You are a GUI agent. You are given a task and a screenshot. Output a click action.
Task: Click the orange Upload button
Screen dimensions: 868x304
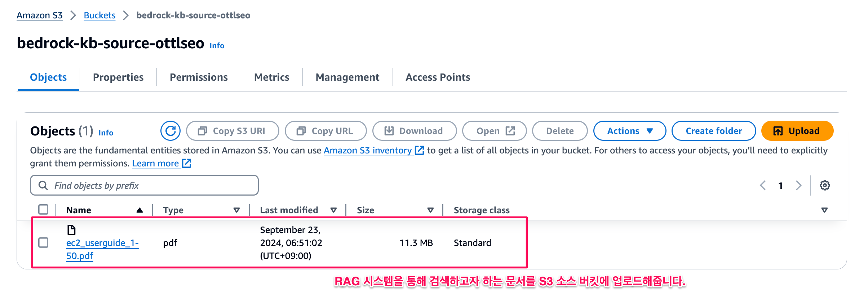[797, 131]
